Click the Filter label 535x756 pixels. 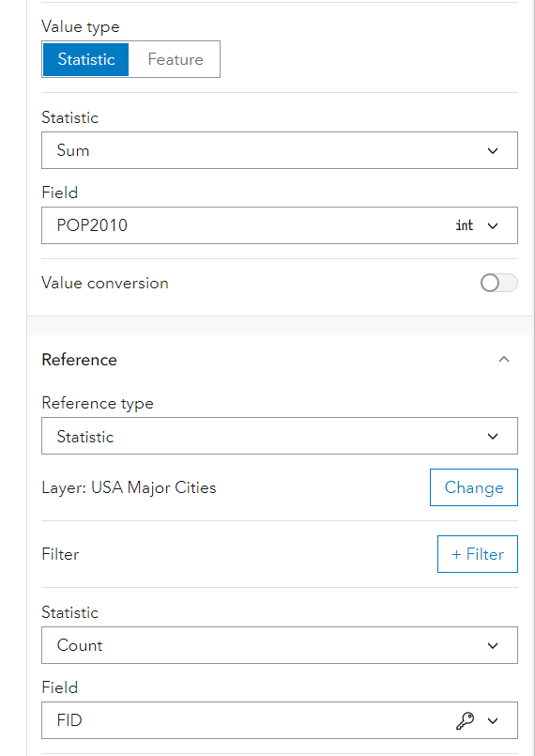60,554
